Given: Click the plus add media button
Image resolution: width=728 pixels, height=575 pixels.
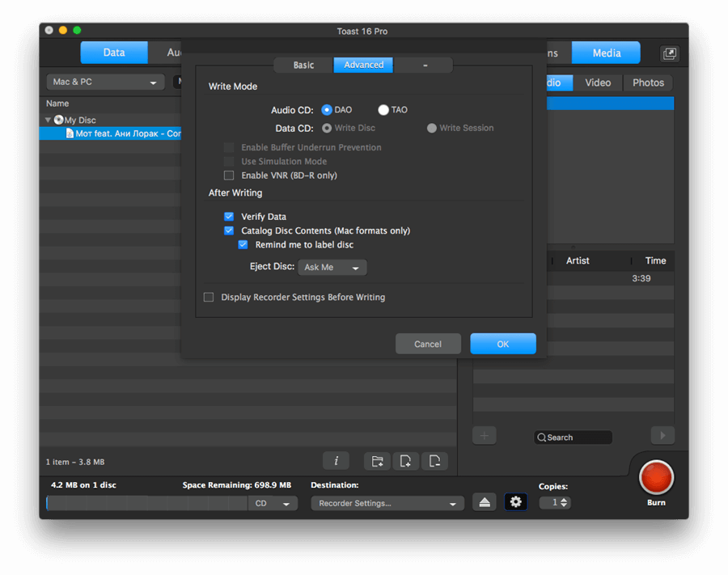Looking at the screenshot, I should tap(485, 436).
